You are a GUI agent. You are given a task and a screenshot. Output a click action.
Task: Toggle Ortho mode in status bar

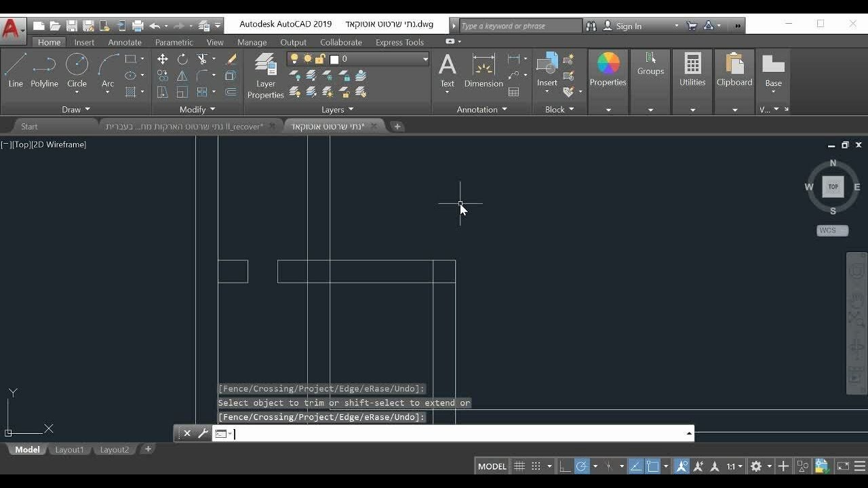(x=565, y=466)
